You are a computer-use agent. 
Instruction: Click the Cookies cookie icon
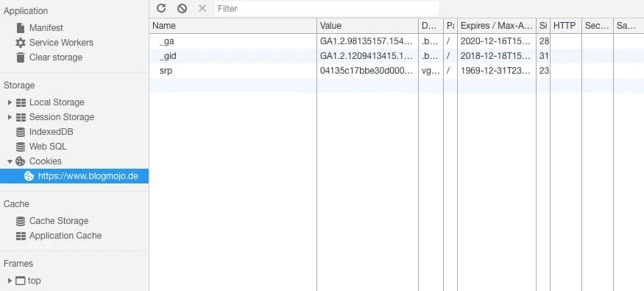point(20,161)
